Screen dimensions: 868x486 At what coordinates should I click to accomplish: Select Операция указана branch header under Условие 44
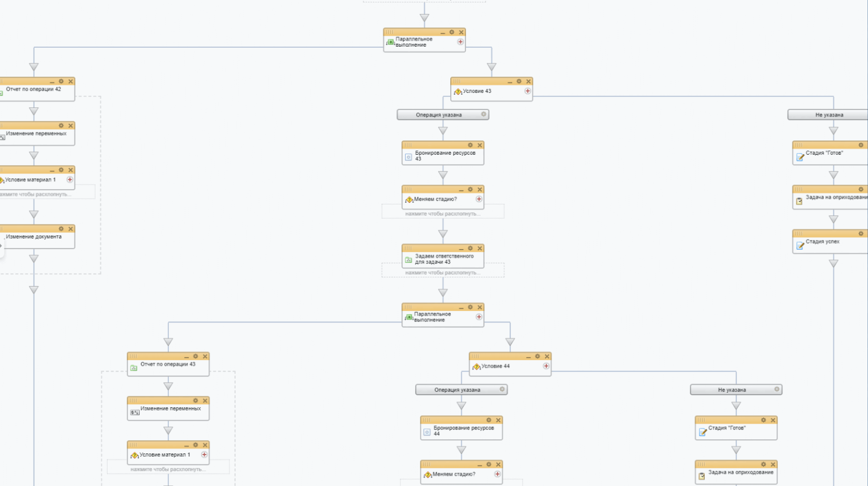[461, 390]
